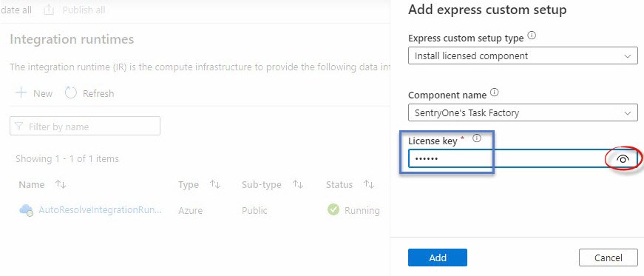Image resolution: width=644 pixels, height=276 pixels.
Task: Click the Integration runtimes heading
Action: point(72,39)
